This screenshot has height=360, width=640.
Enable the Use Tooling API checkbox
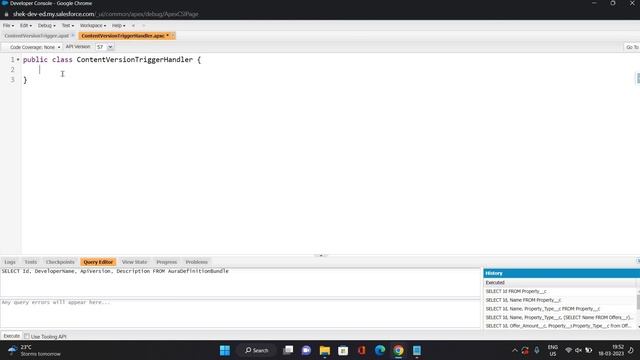[27, 336]
